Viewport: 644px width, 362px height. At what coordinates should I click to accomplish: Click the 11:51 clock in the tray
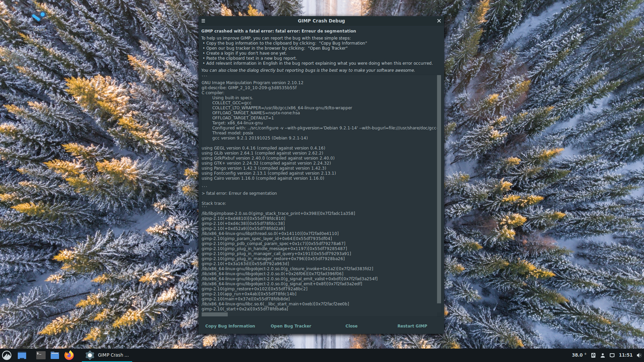626,355
